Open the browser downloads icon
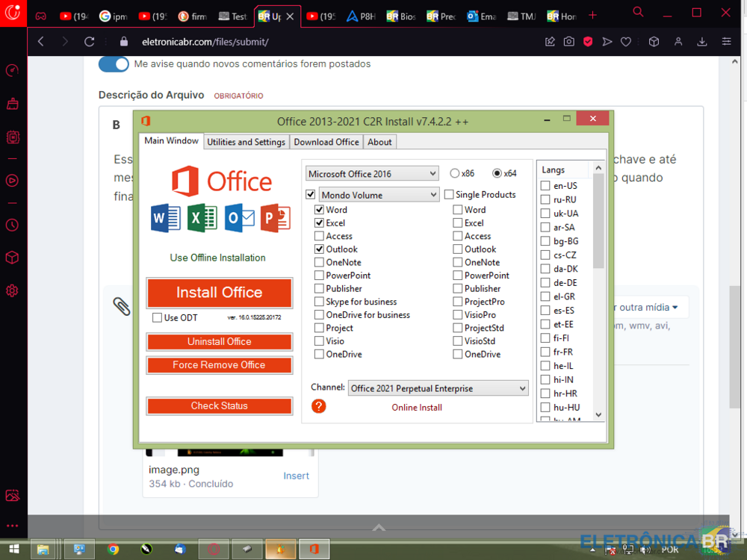This screenshot has height=560, width=747. tap(702, 42)
